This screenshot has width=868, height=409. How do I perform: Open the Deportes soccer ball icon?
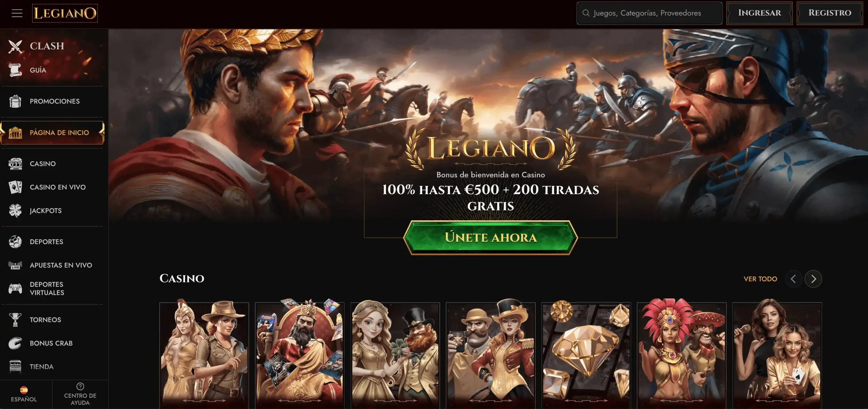(15, 242)
